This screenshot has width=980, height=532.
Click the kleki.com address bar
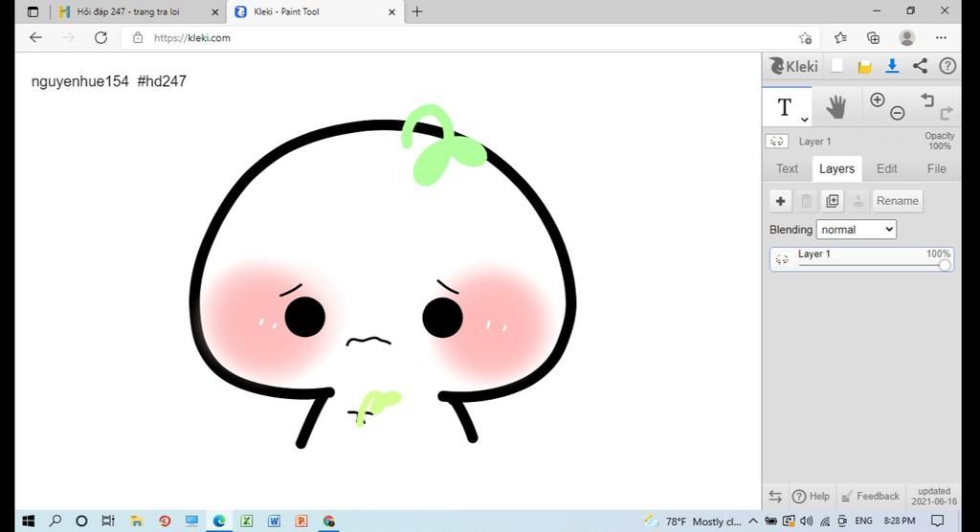point(469,37)
